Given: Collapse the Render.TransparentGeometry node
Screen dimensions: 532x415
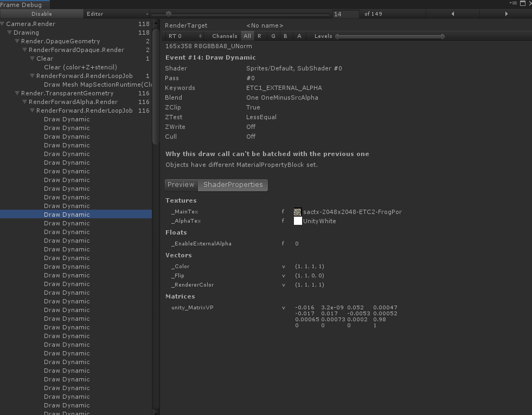Looking at the screenshot, I should 17,93.
